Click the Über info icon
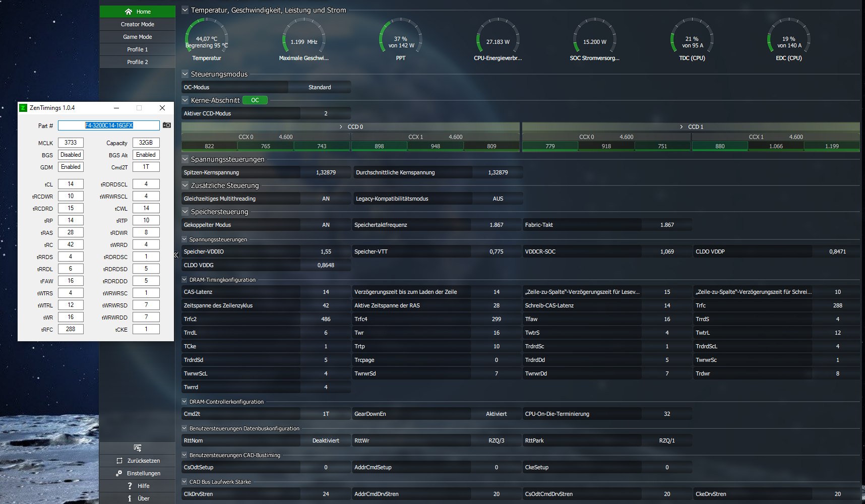 [130, 498]
